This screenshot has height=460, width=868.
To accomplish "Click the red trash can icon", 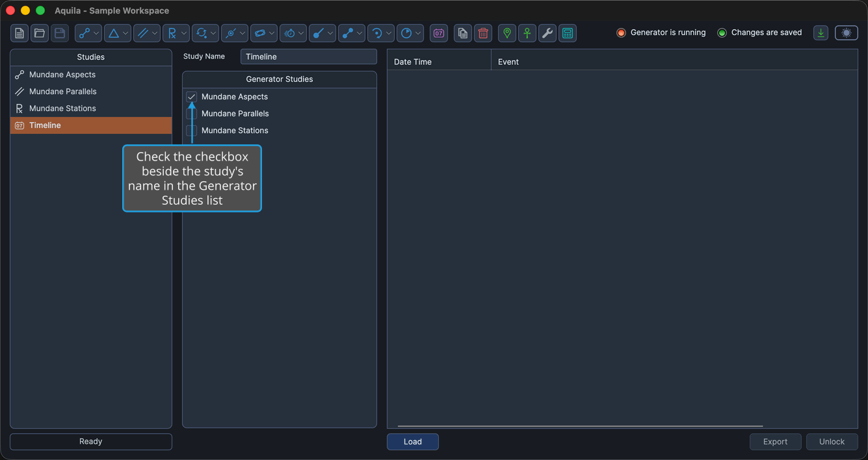I will point(483,33).
